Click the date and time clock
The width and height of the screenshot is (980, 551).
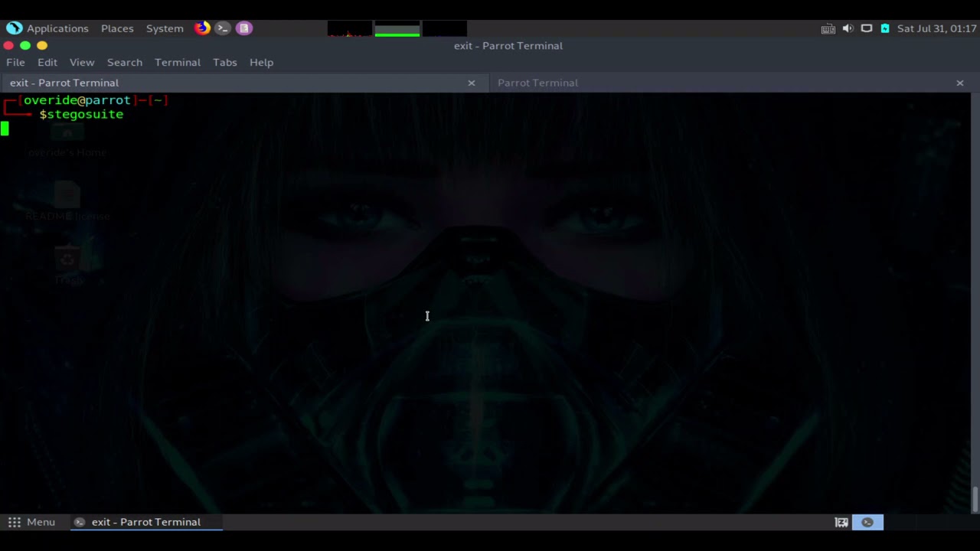point(936,28)
